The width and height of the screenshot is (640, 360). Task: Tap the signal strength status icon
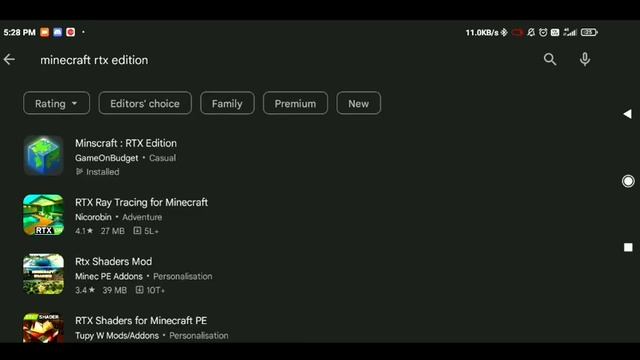tap(570, 32)
